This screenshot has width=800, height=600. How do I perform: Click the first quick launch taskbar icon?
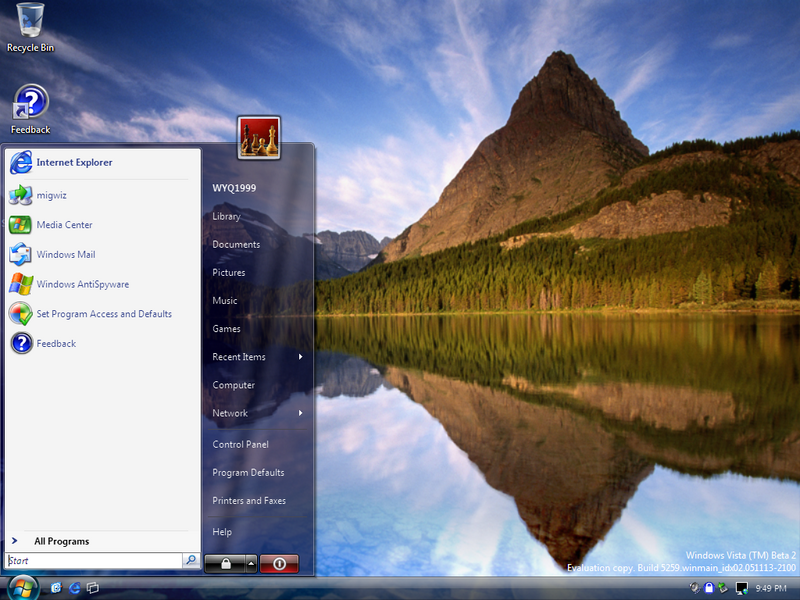pos(56,588)
